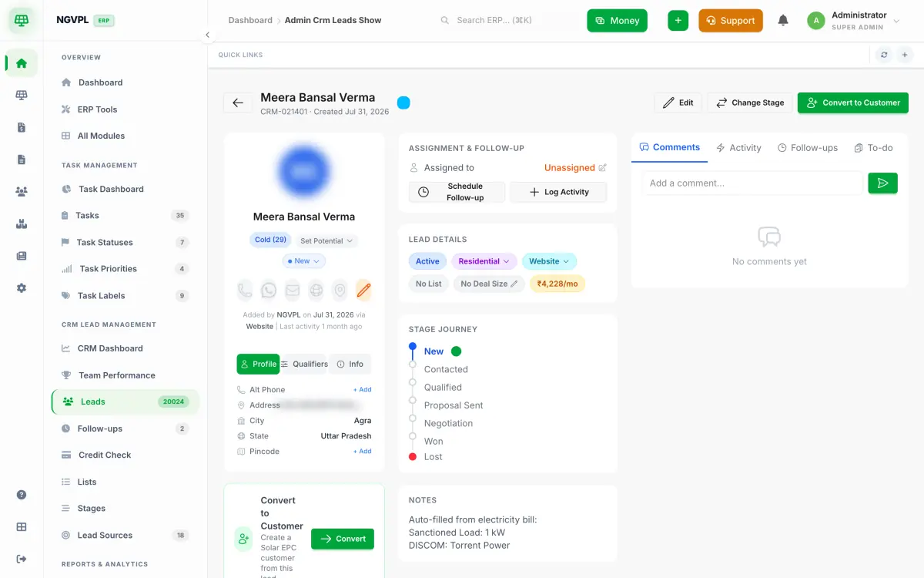The image size is (924, 578).
Task: Click the Schedule Follow-up button
Action: (x=457, y=192)
